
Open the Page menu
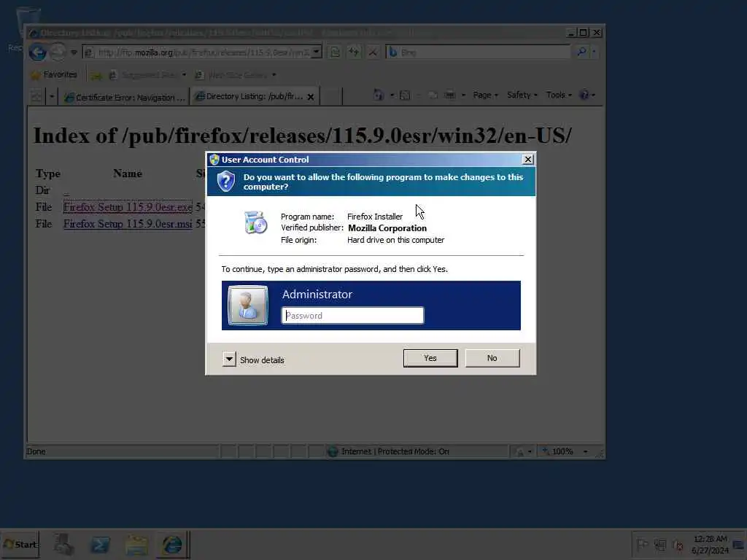[485, 96]
